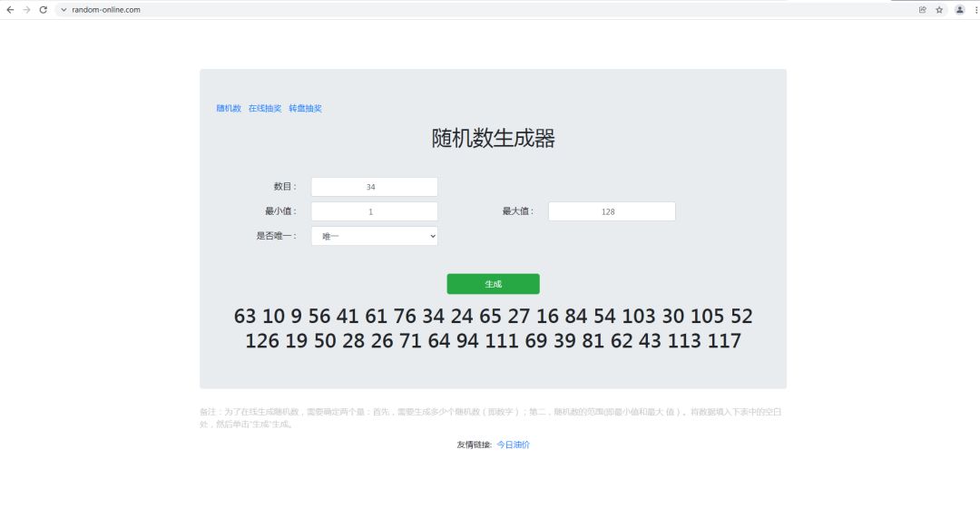
Task: Open the browser three-dot menu
Action: [x=975, y=10]
